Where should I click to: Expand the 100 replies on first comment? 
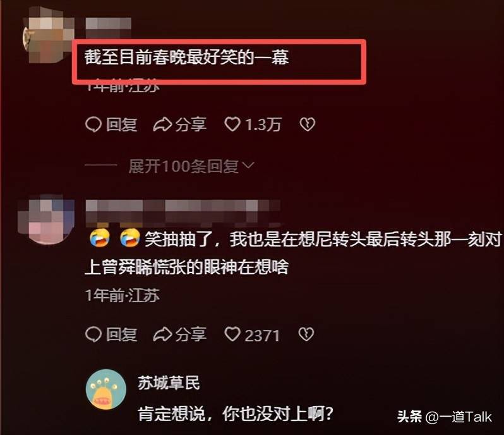pyautogui.click(x=183, y=166)
